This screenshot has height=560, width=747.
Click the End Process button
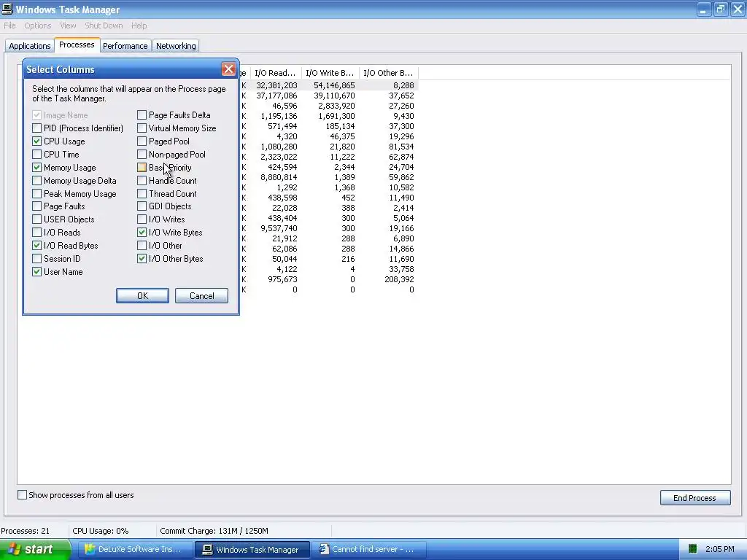point(695,497)
